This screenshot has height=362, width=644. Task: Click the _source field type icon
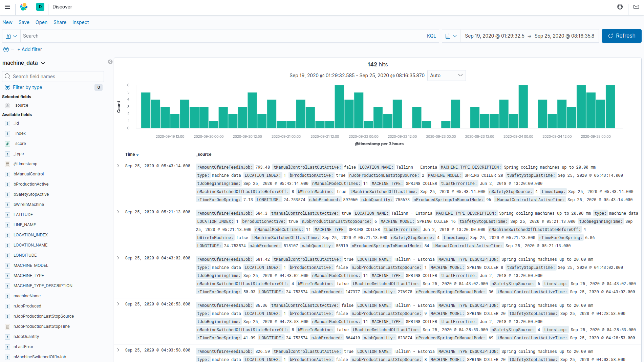point(7,106)
